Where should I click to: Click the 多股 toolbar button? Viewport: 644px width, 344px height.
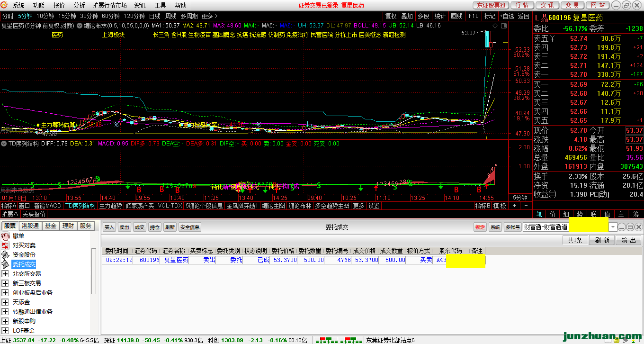pyautogui.click(x=423, y=16)
